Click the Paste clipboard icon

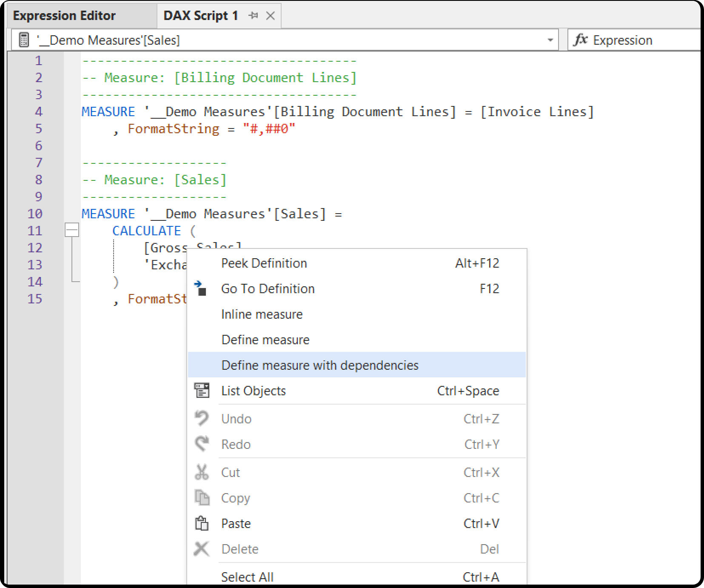(202, 523)
